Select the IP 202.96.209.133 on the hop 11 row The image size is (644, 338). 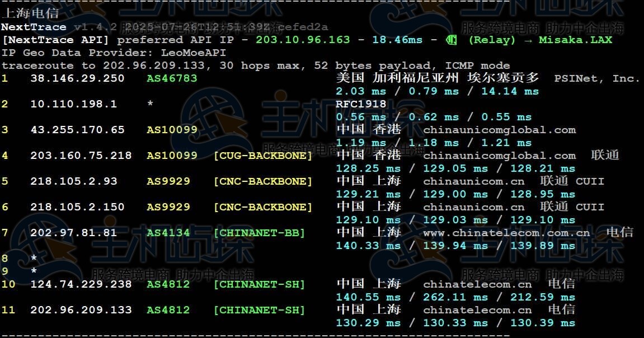coord(81,310)
